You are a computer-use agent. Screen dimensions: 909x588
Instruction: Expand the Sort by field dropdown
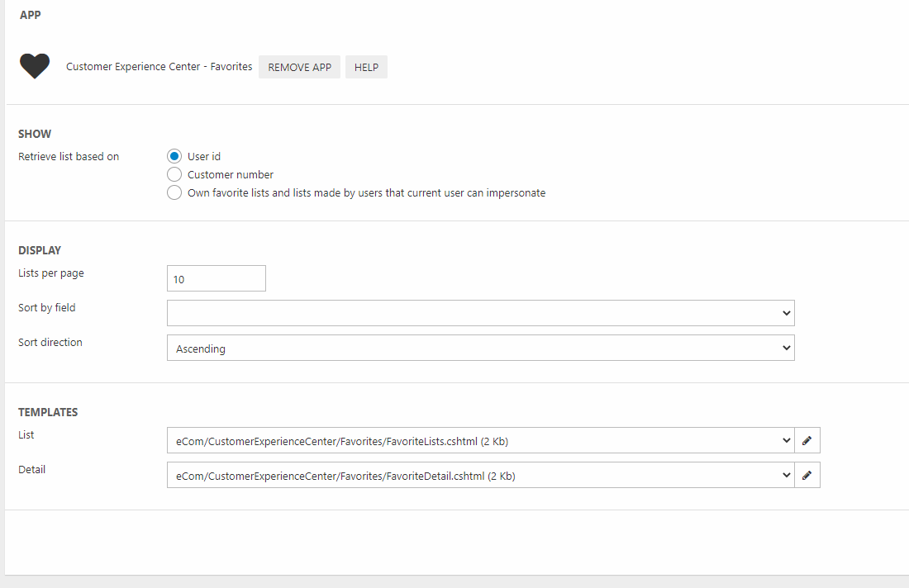(480, 313)
